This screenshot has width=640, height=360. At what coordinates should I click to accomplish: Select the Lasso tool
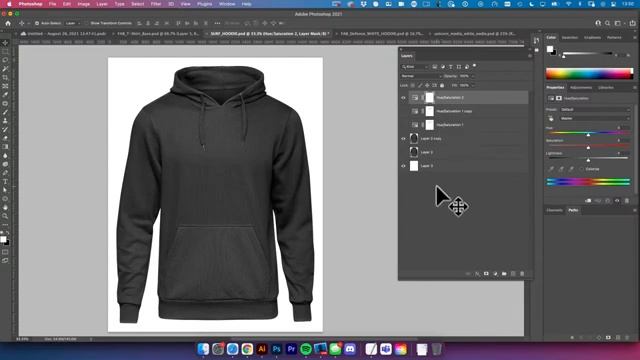(5, 60)
